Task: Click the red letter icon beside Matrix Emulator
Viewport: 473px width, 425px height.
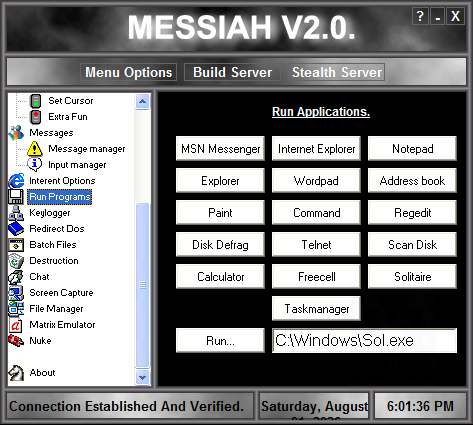Action: pos(16,325)
